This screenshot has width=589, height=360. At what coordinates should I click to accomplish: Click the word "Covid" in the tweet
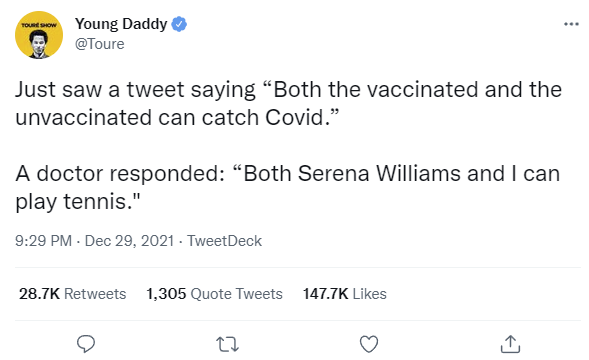tap(295, 118)
